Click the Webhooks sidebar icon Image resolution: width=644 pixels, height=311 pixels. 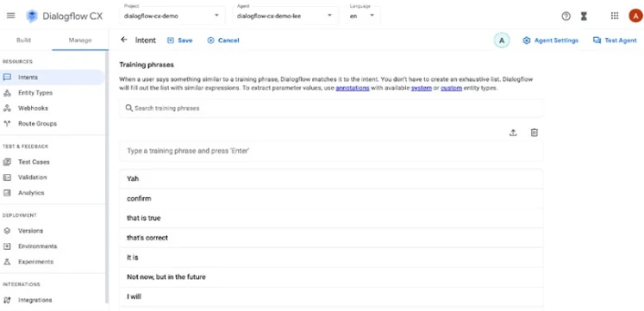[x=7, y=109]
